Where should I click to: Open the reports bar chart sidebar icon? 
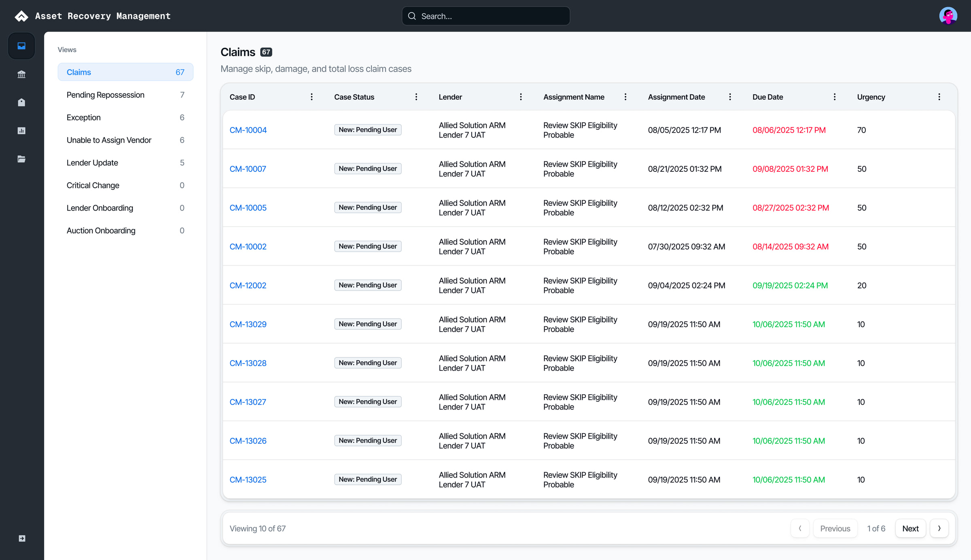tap(21, 131)
